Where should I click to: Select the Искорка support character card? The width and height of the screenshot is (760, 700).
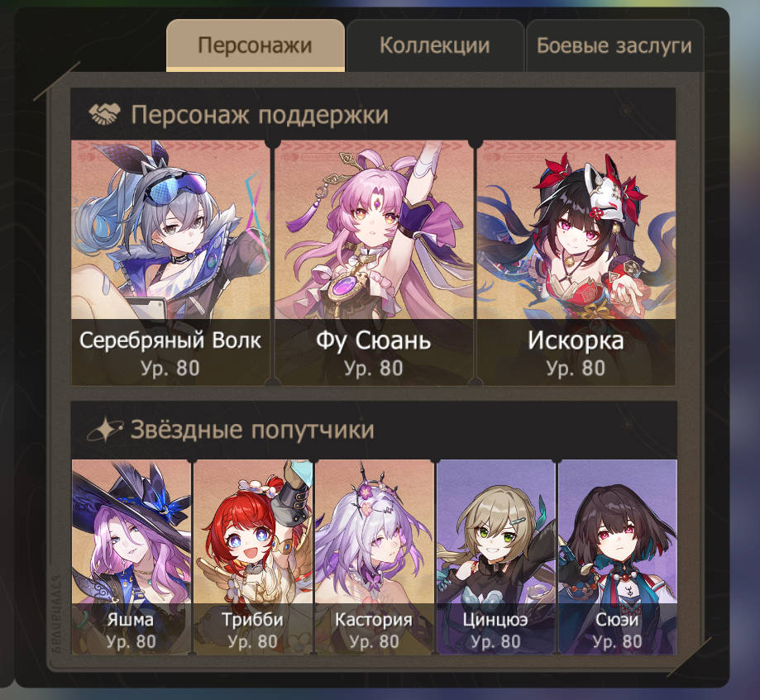coord(576,263)
